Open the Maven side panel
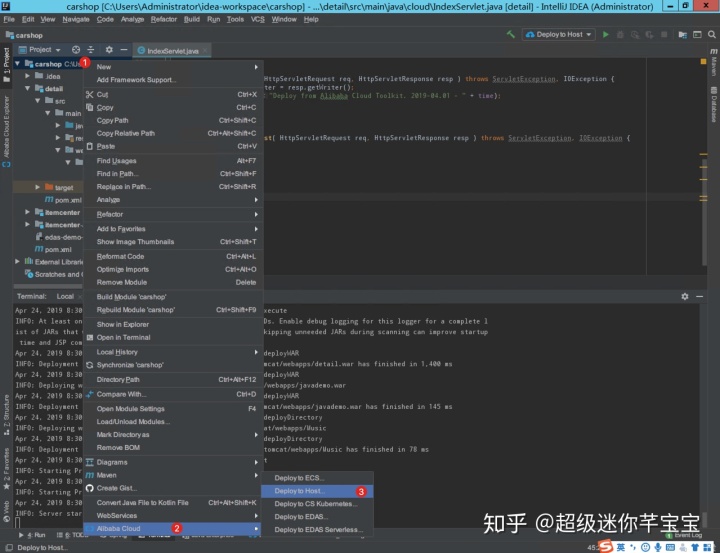Viewport: 720px width, 553px height. tap(714, 62)
